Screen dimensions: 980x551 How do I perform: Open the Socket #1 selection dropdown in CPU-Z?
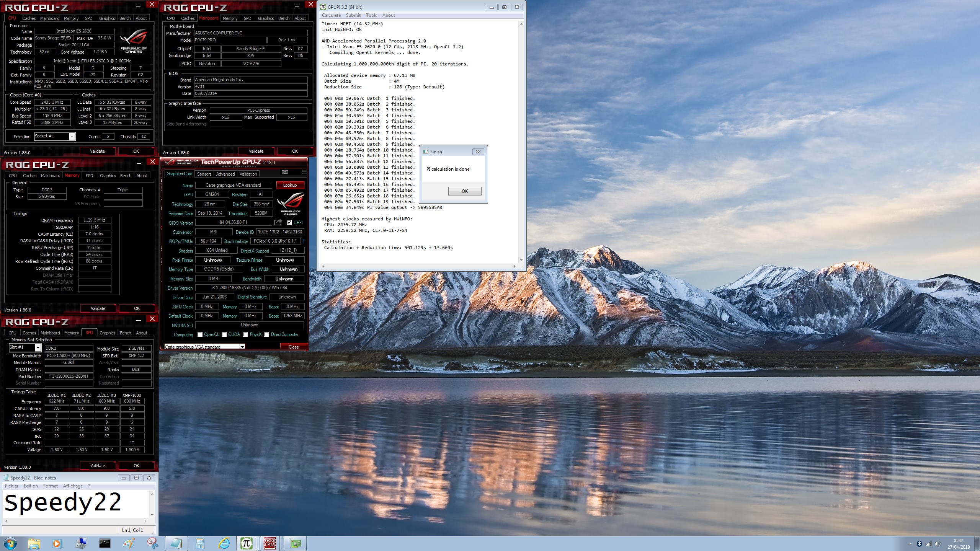coord(72,136)
